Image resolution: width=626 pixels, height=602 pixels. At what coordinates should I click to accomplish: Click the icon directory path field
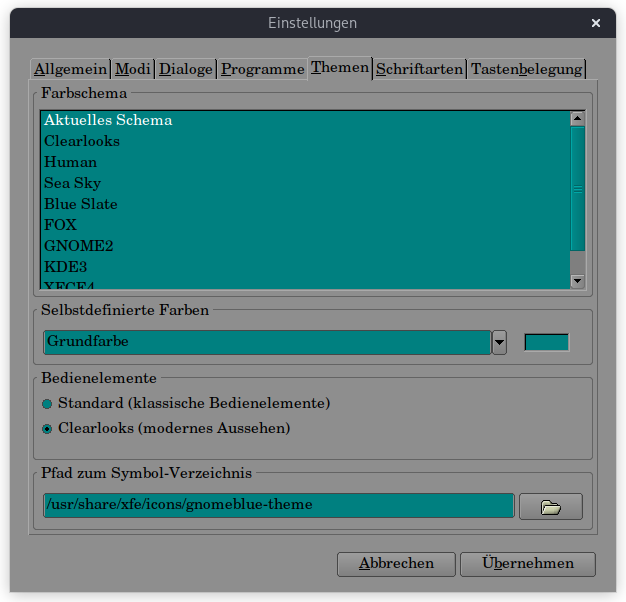(278, 505)
